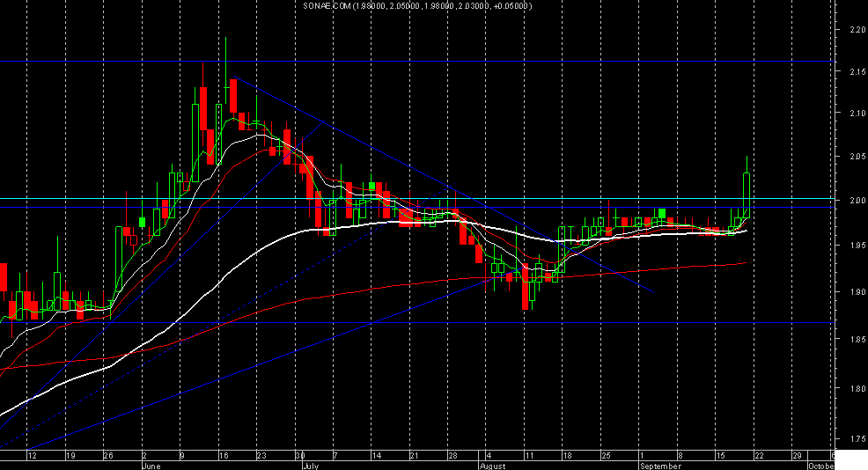Select date label 26 on time axis
The width and height of the screenshot is (868, 470).
coord(108,456)
